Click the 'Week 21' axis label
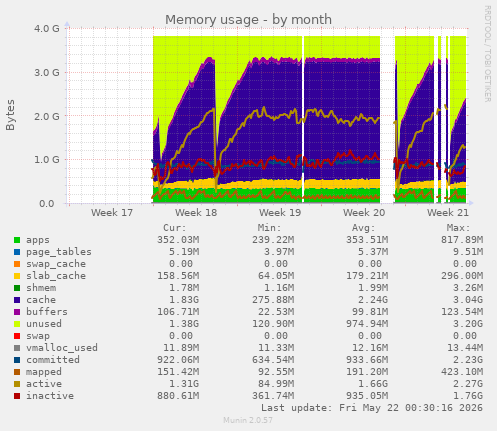The height and width of the screenshot is (431, 497). pyautogui.click(x=448, y=213)
